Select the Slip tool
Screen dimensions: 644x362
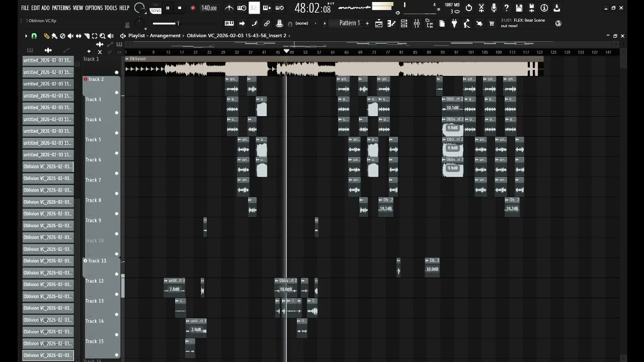pyautogui.click(x=78, y=36)
